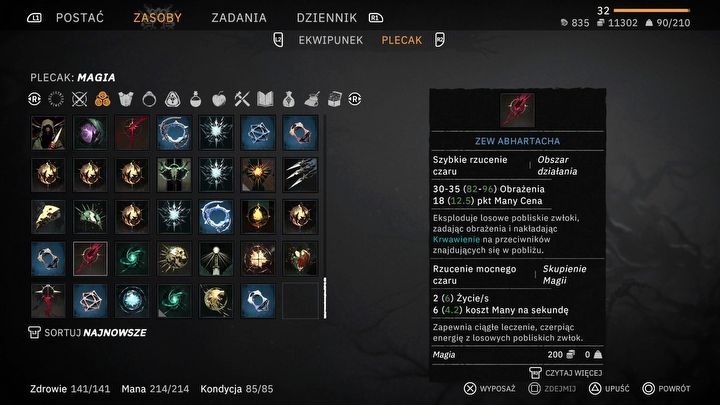Select the all-items circle filter icon
This screenshot has height=405, width=720.
(x=56, y=99)
